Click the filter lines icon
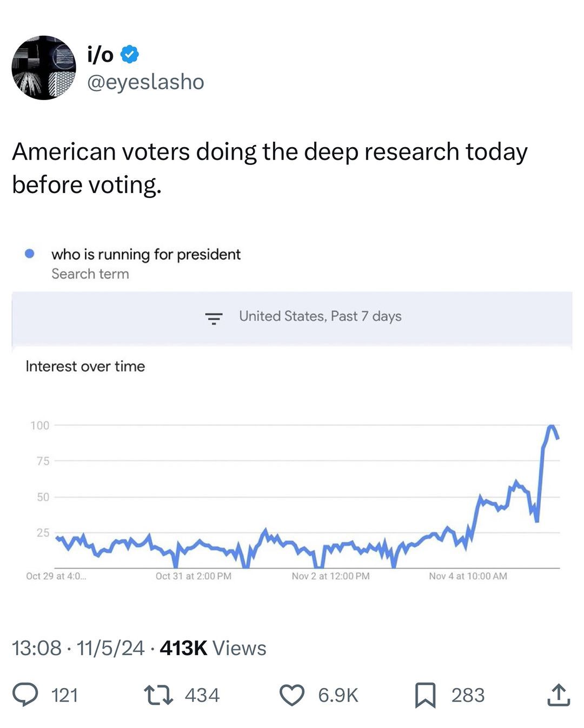This screenshot has height=728, width=584. pyautogui.click(x=214, y=317)
